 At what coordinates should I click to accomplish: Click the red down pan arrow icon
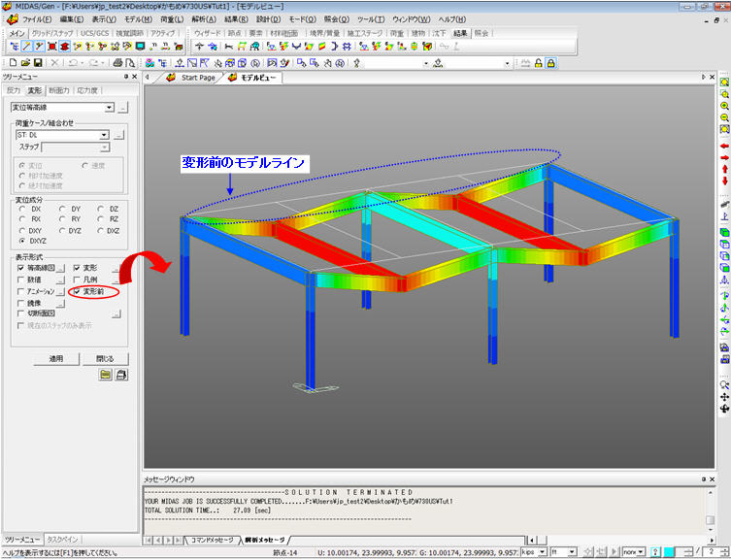(x=724, y=181)
